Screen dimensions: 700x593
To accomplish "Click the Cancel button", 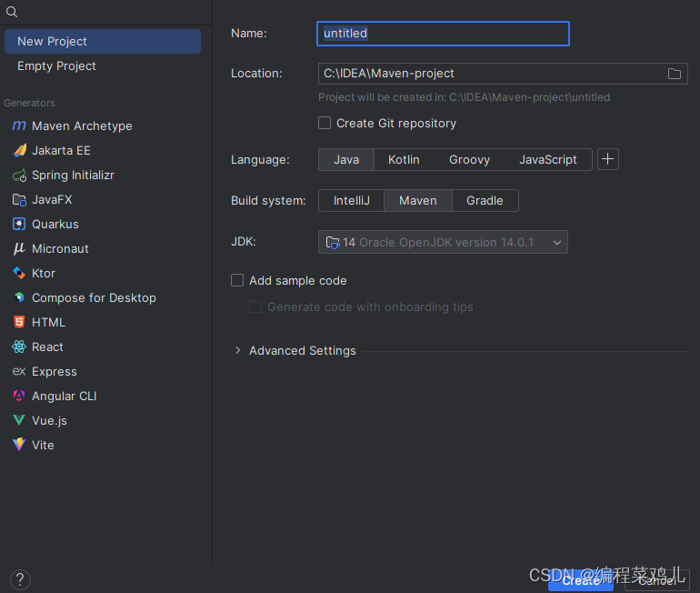I will pos(657,580).
